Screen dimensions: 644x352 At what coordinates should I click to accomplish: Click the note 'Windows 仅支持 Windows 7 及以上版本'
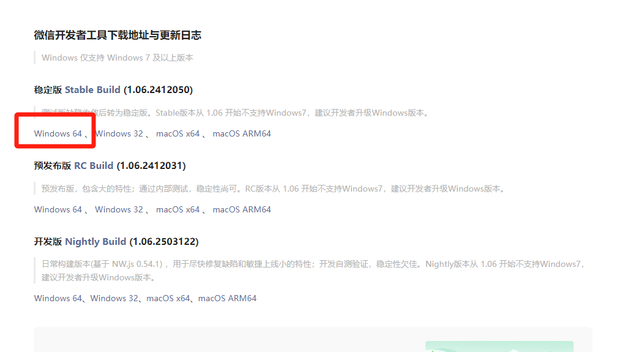tap(118, 58)
